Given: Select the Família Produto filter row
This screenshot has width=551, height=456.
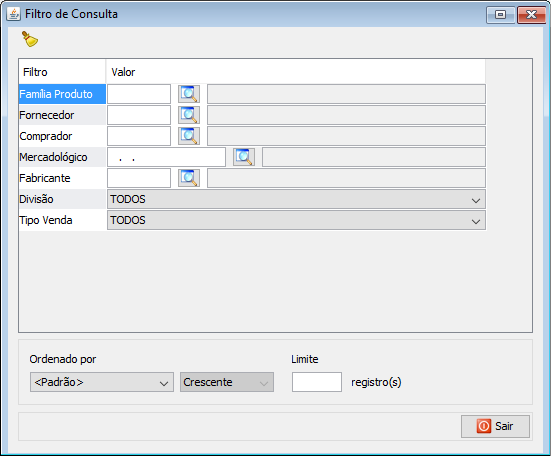Looking at the screenshot, I should click(x=62, y=94).
